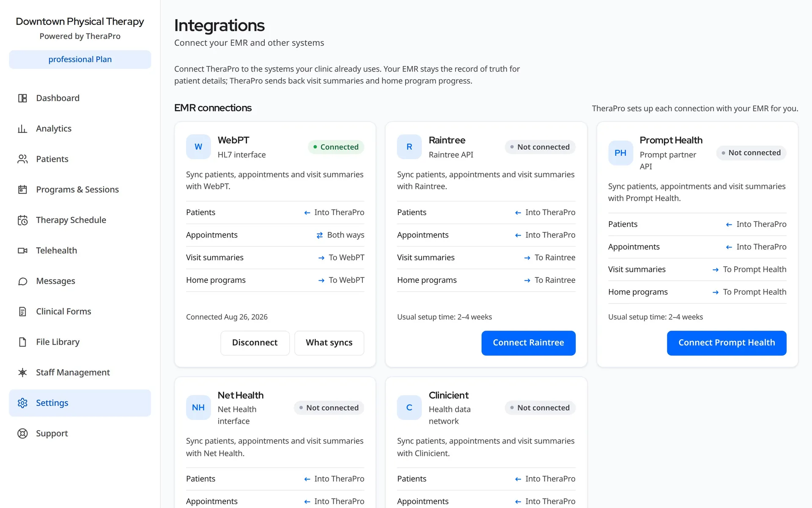The image size is (812, 508).
Task: Click the Clinical Forms document icon
Action: coord(22,312)
